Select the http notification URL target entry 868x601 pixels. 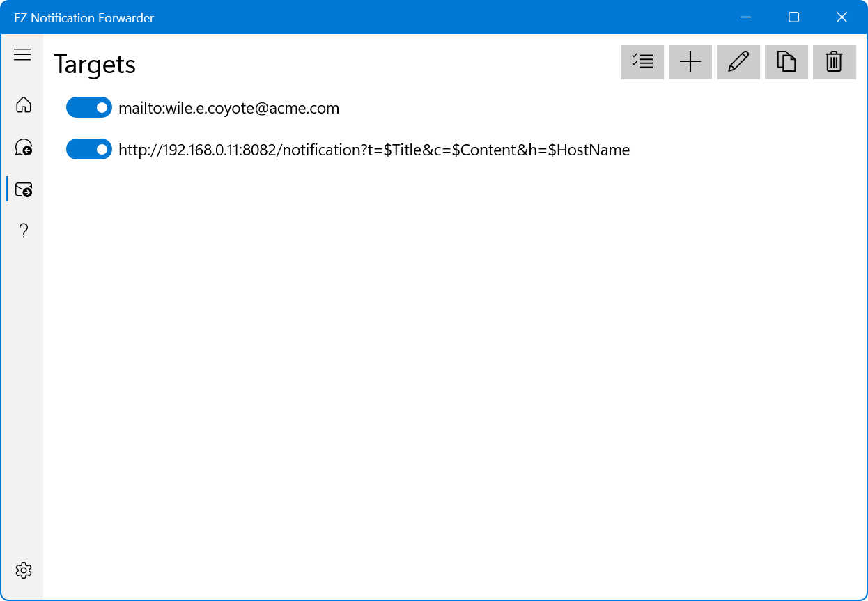point(374,150)
